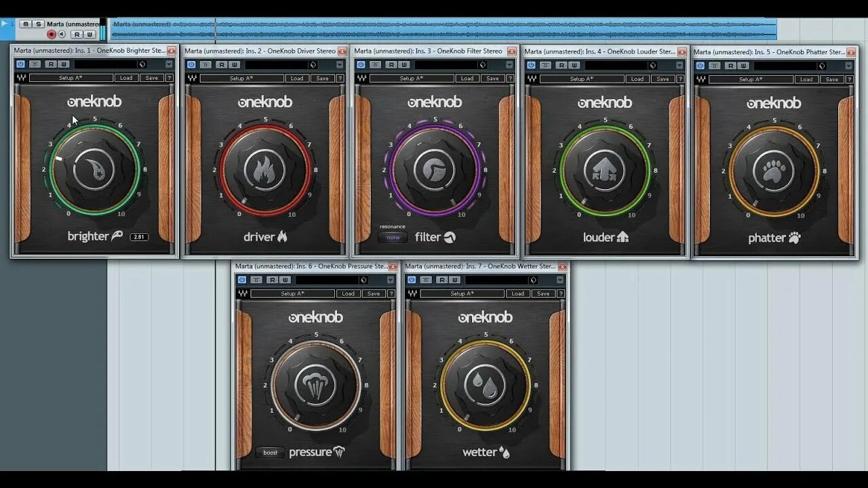
Task: Click preset management diamond icon in Filter window
Action: tap(482, 64)
